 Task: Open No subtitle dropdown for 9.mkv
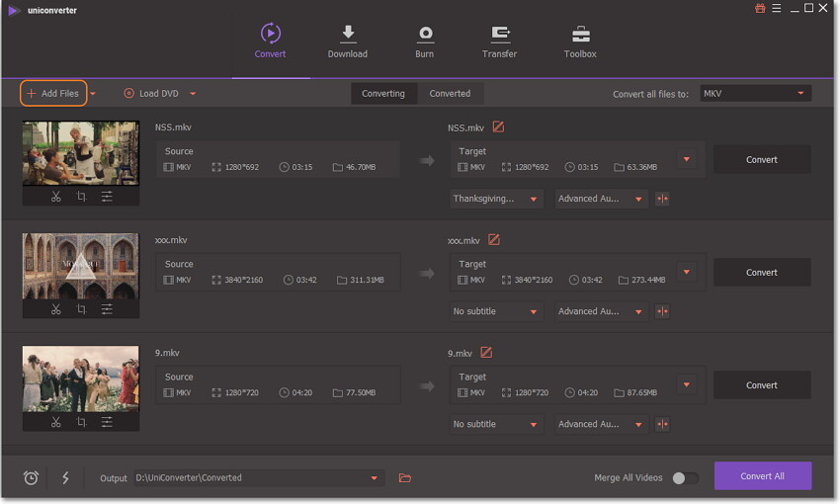pyautogui.click(x=496, y=424)
